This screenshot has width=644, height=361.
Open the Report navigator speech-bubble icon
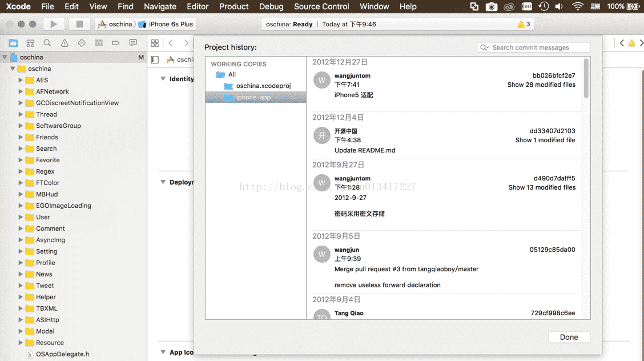click(133, 43)
